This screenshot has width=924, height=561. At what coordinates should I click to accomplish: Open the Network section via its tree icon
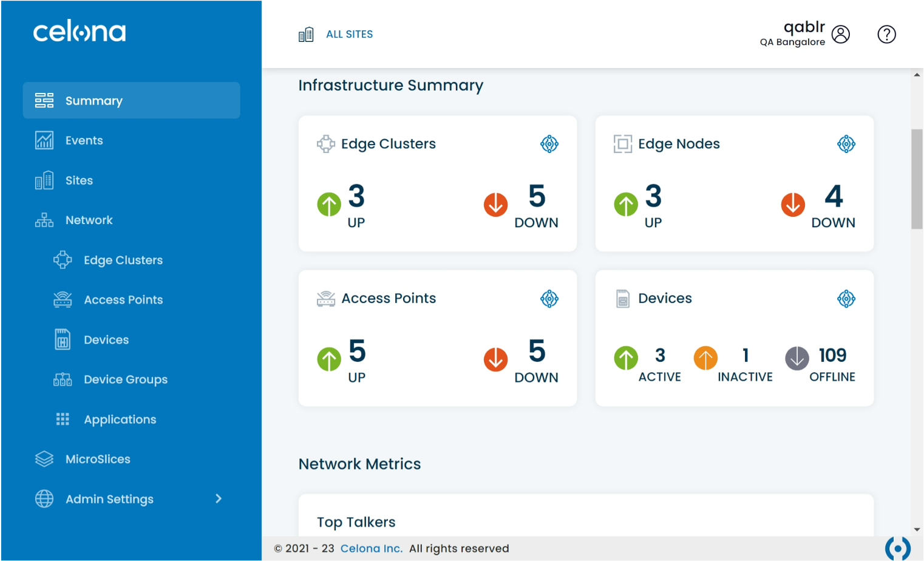click(x=44, y=220)
